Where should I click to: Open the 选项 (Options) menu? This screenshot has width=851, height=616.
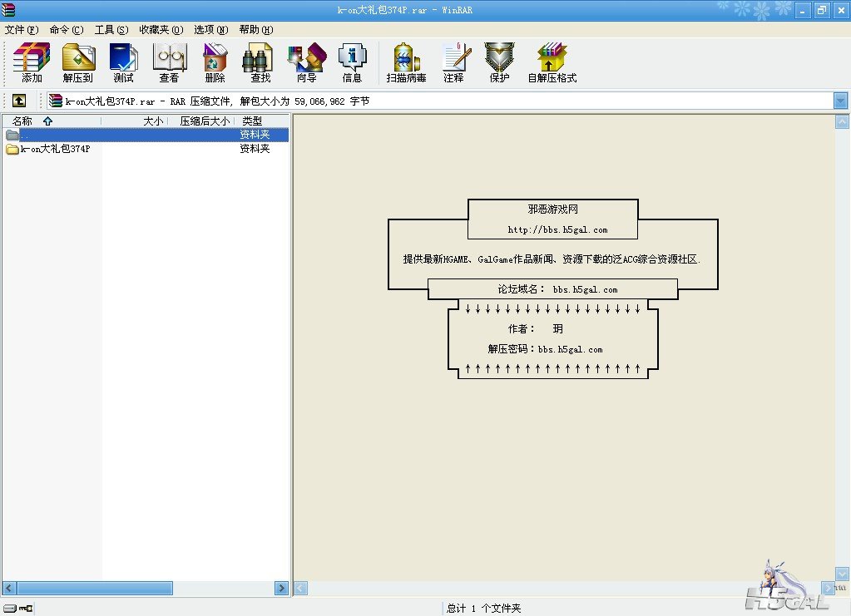tap(210, 30)
